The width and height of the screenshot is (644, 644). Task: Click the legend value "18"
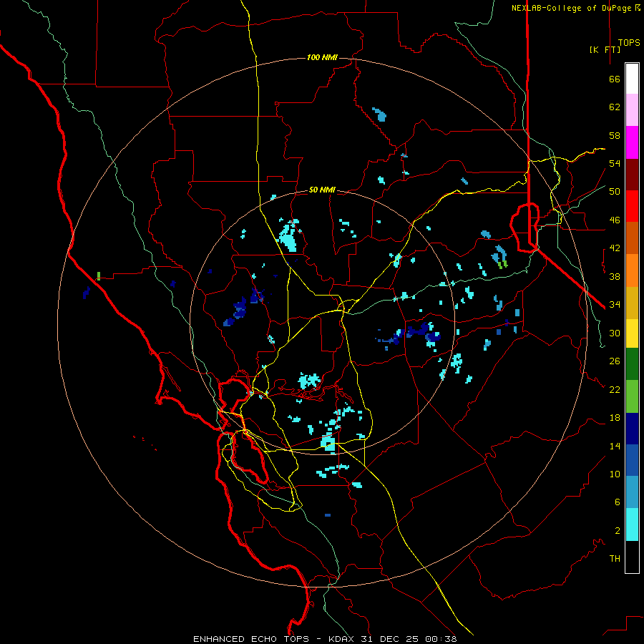tap(615, 418)
